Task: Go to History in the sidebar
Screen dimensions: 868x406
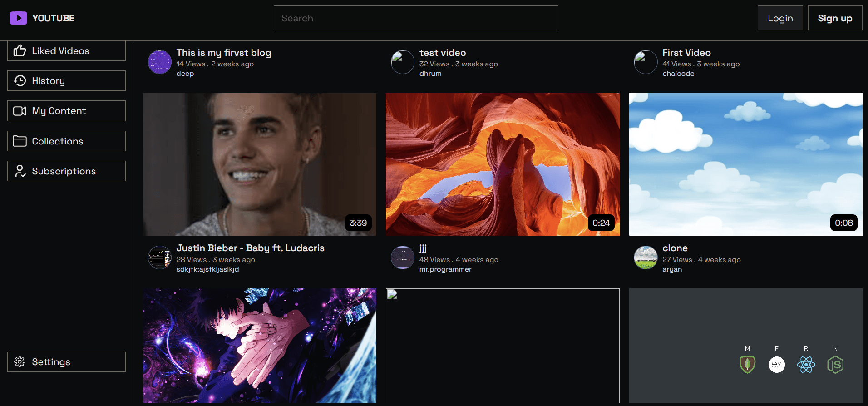Action: [66, 80]
